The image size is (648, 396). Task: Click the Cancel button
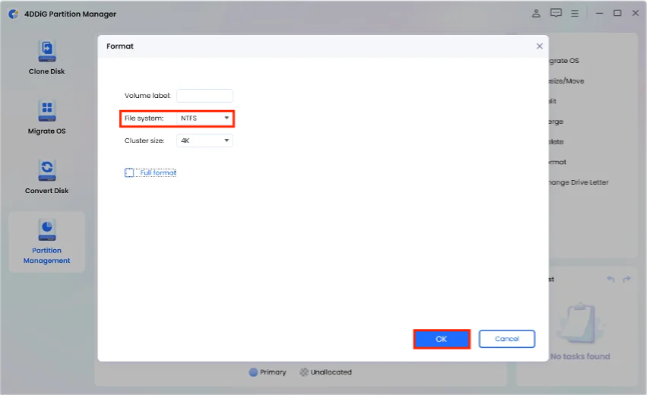coord(507,339)
